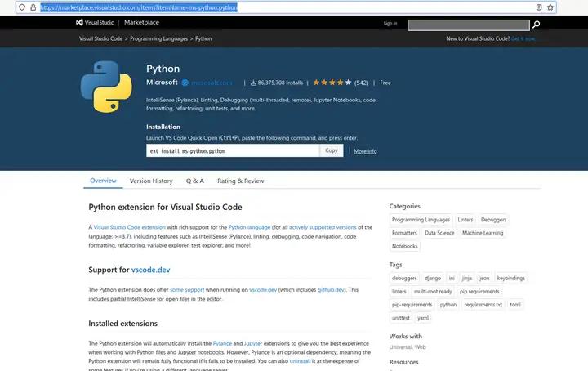Screen dimensions: 588x371
Task: Open the Overview tab
Action: tap(103, 181)
